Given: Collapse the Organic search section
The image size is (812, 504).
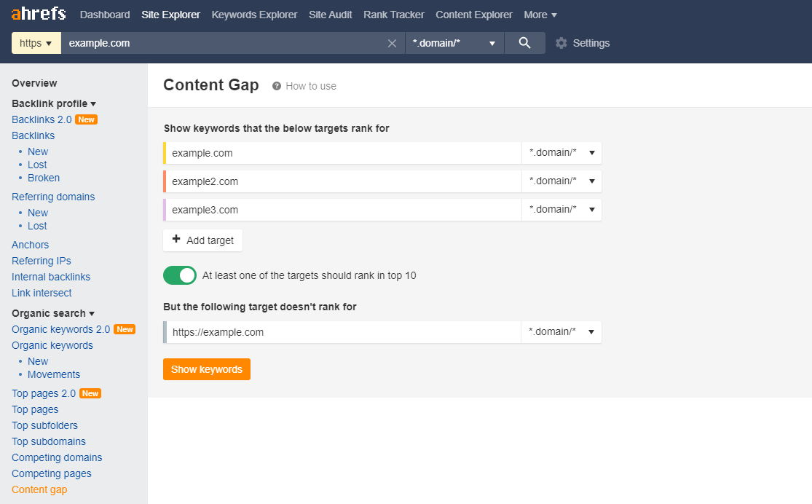Looking at the screenshot, I should click(x=90, y=313).
